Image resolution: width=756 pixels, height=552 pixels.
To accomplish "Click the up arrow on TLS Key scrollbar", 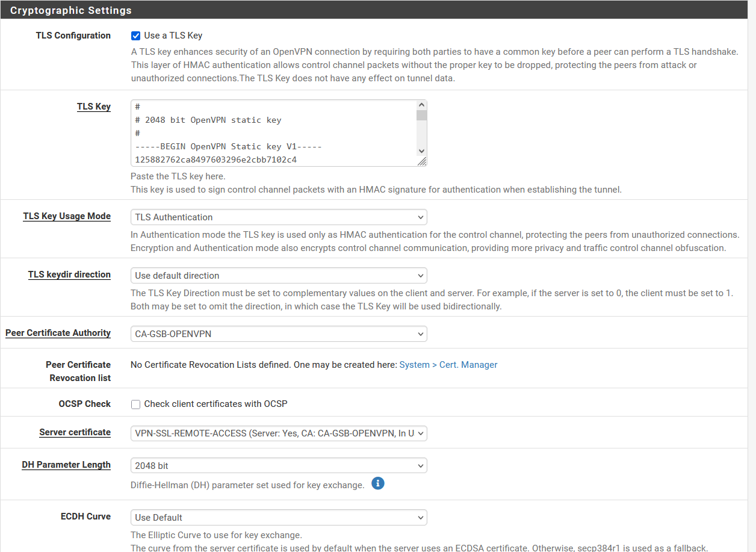I will (422, 104).
